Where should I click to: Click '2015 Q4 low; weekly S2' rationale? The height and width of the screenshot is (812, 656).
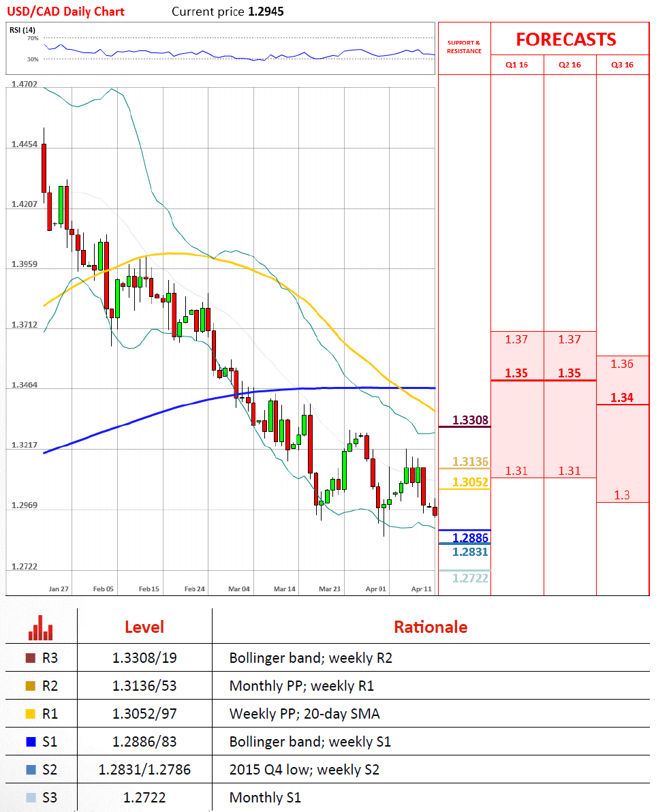click(304, 770)
